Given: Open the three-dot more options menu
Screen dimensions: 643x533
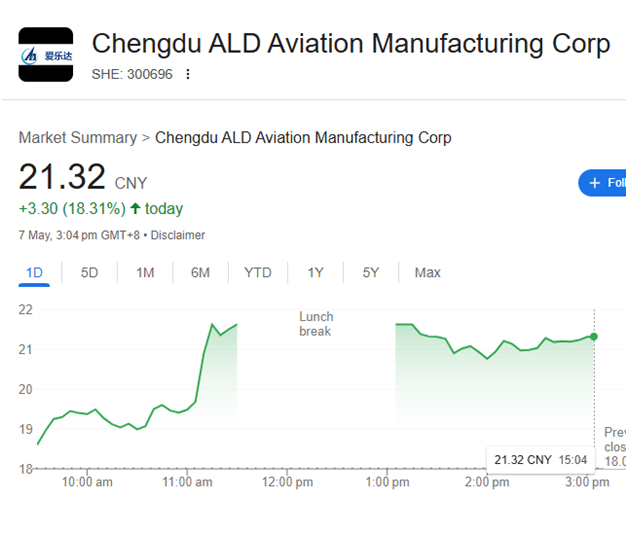Looking at the screenshot, I should point(188,74).
